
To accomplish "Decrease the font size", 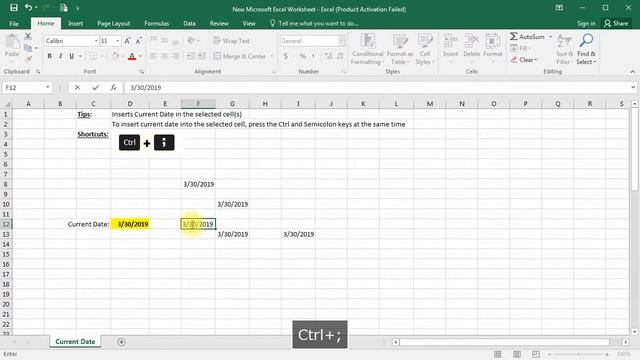I will coord(138,41).
